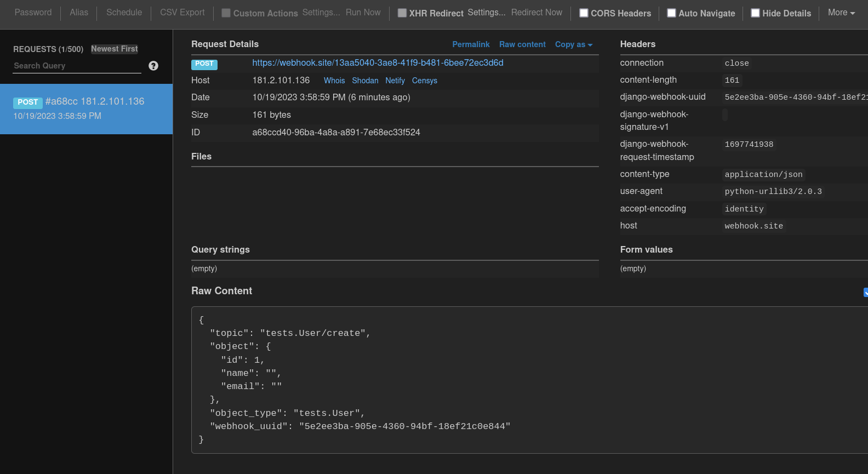This screenshot has width=868, height=474.
Task: Click the host IP 181.2.101.136 value
Action: coord(281,81)
